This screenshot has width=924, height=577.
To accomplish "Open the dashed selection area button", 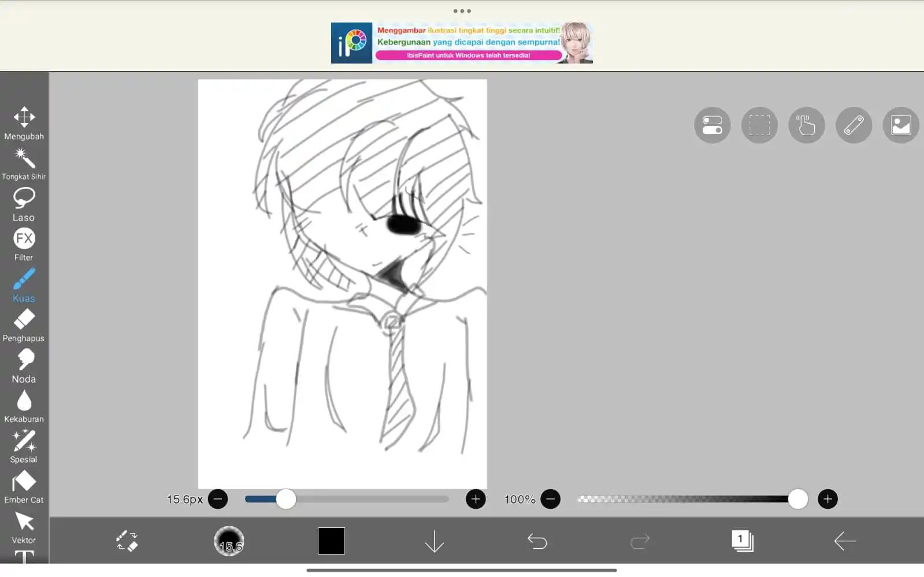I will coord(759,125).
